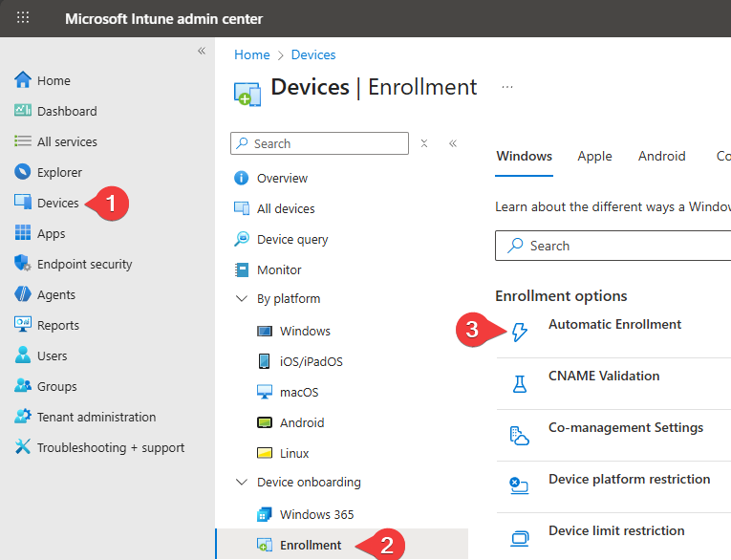The height and width of the screenshot is (560, 731).
Task: Click the Home icon in left navigation
Action: click(x=23, y=79)
